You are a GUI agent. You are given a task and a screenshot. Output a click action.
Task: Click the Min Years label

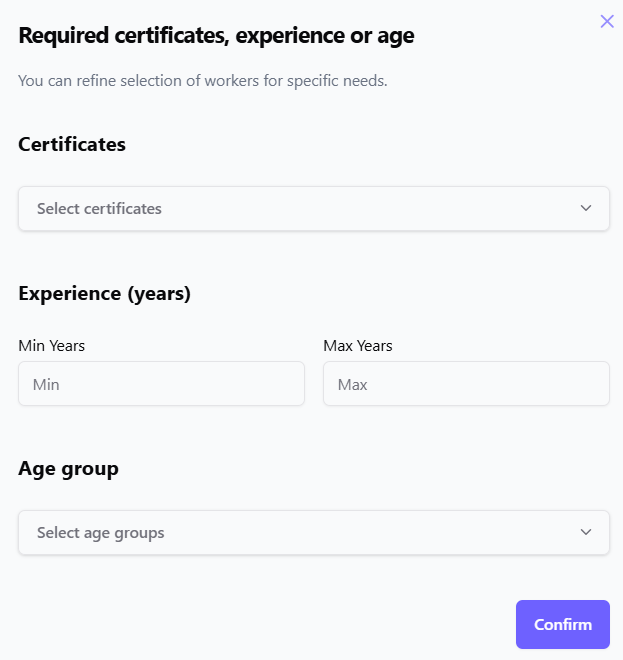point(52,346)
